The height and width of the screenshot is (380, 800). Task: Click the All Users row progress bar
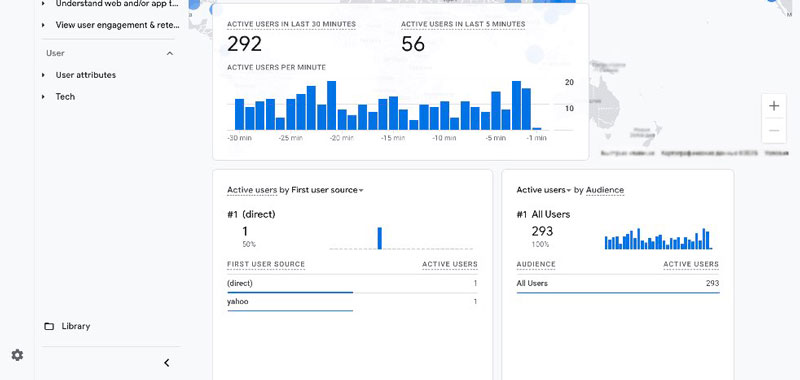click(617, 292)
